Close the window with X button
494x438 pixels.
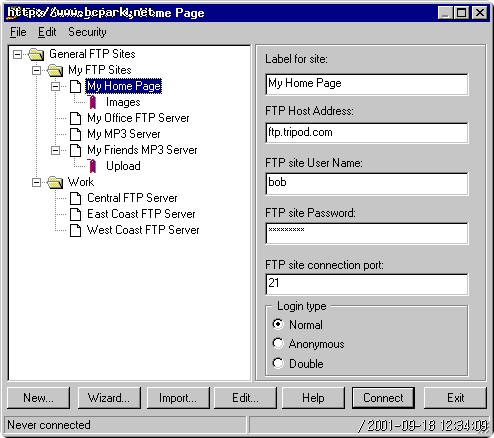[480, 13]
